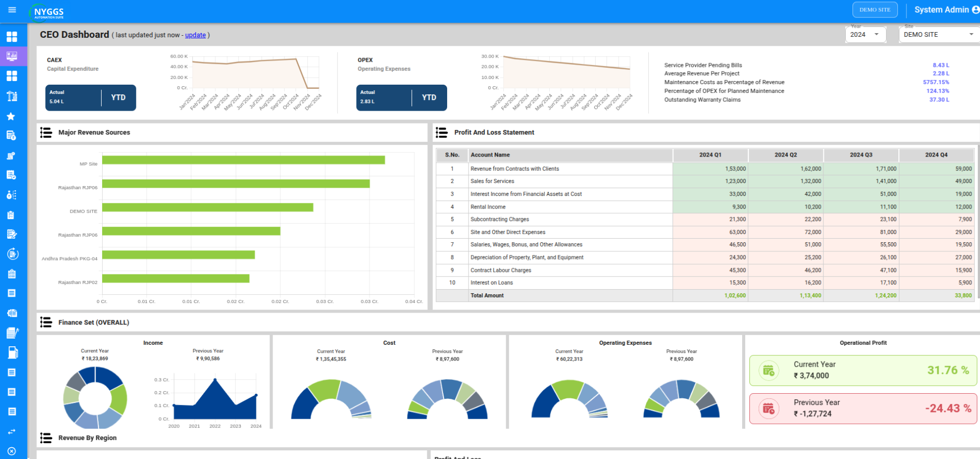Click the update link in dashboard header
980x459 pixels.
click(195, 35)
